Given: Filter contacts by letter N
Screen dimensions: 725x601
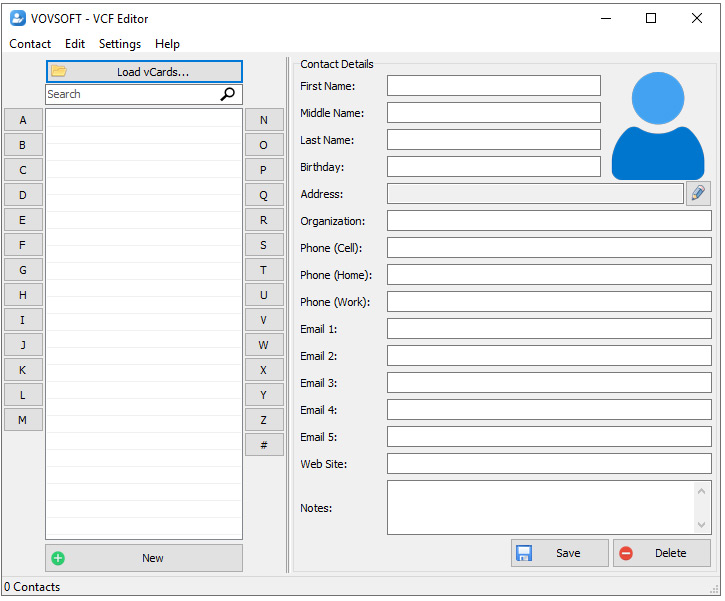Looking at the screenshot, I should [264, 120].
